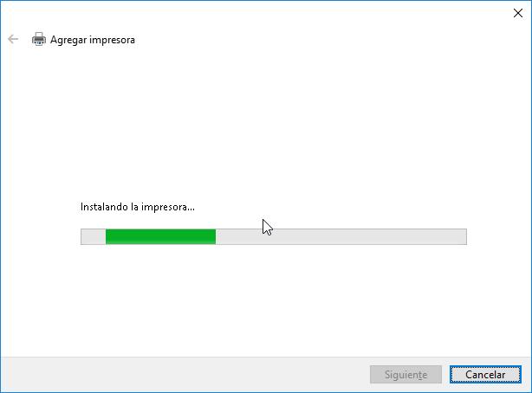This screenshot has height=393, width=532.
Task: Close the Agregar impresora wizard window
Action: click(x=518, y=13)
